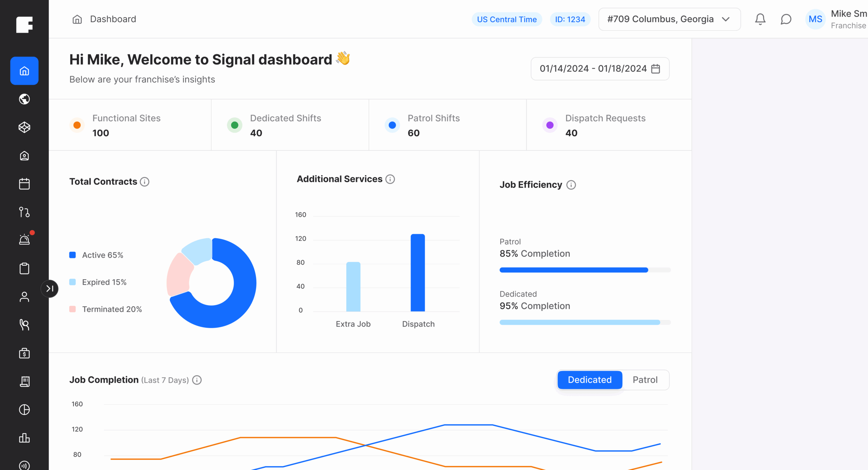The height and width of the screenshot is (470, 868).
Task: Open the briefcase dollar icon in sidebar
Action: [x=24, y=353]
